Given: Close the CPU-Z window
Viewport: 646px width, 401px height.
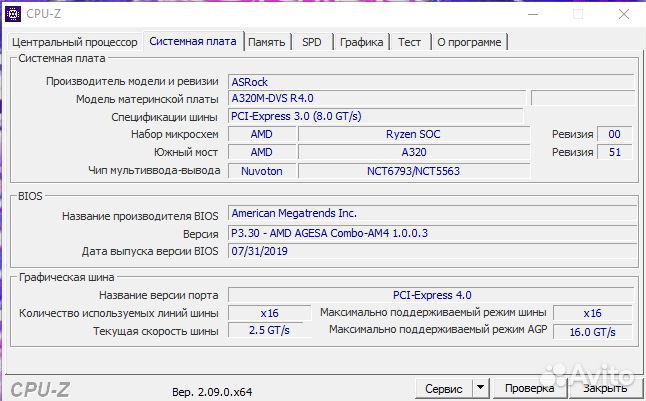Looking at the screenshot, I should [624, 14].
